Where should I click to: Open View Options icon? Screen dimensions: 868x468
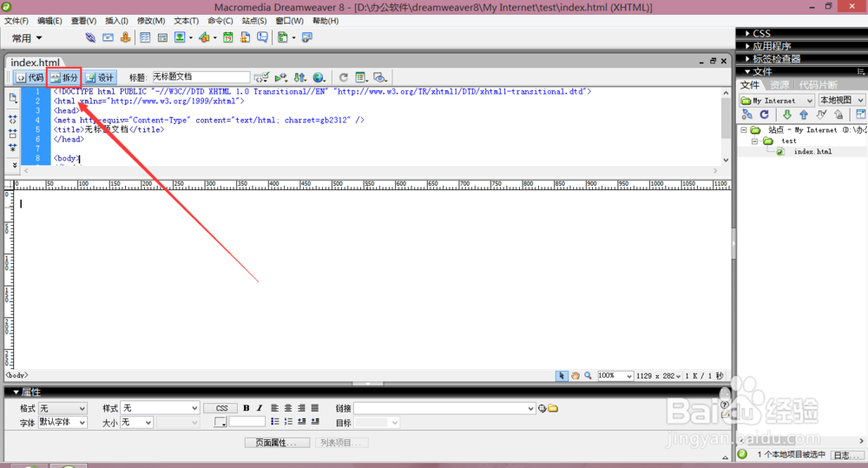tap(361, 77)
